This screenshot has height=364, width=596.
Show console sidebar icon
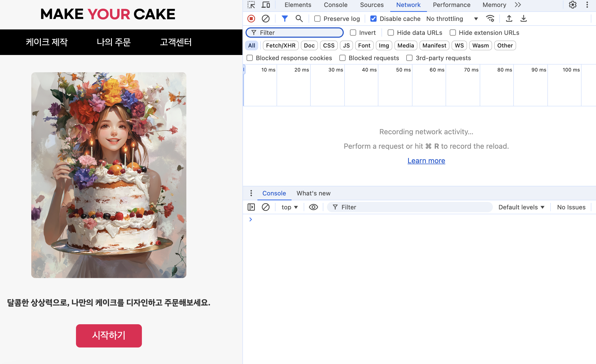pos(251,207)
